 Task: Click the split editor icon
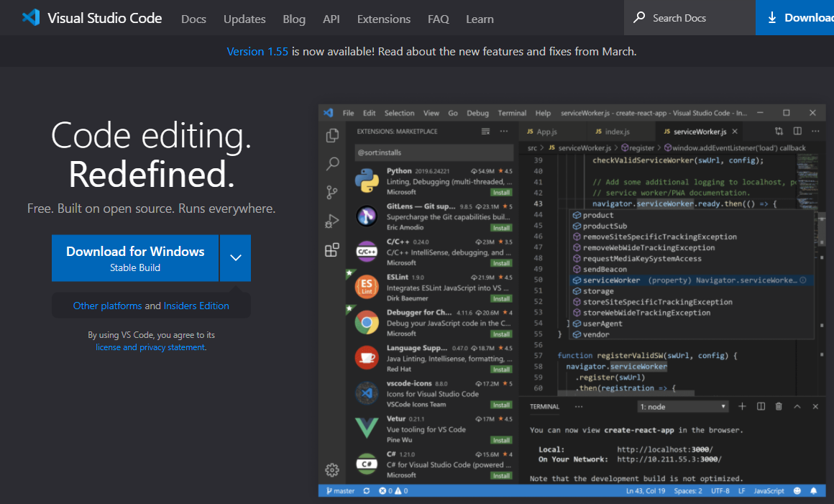coord(797,131)
